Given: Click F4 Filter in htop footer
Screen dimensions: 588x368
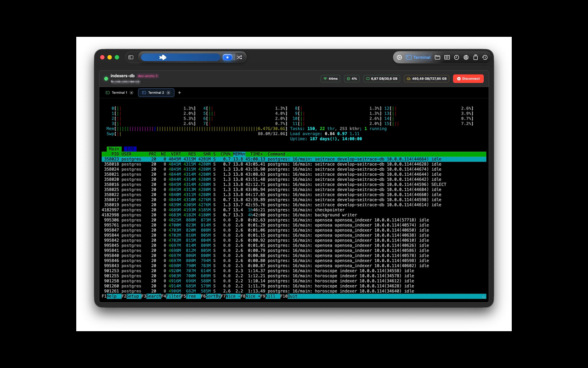Looking at the screenshot, I should pos(171,296).
